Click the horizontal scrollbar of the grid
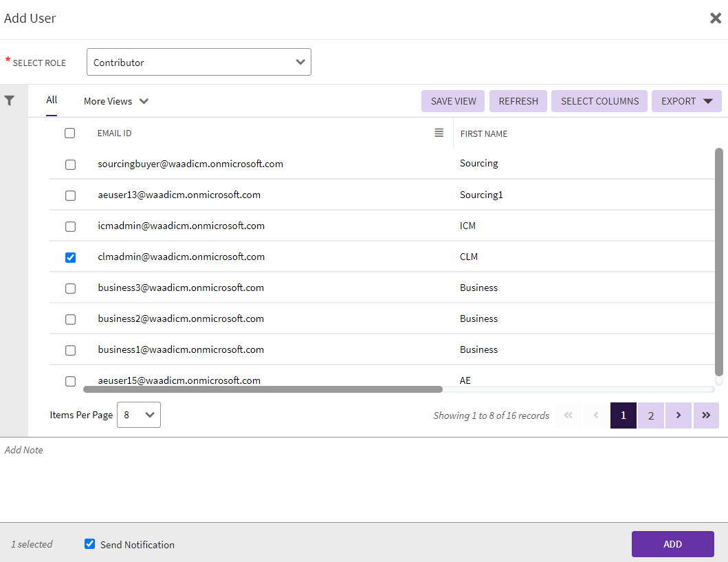This screenshot has width=728, height=562. click(x=263, y=389)
